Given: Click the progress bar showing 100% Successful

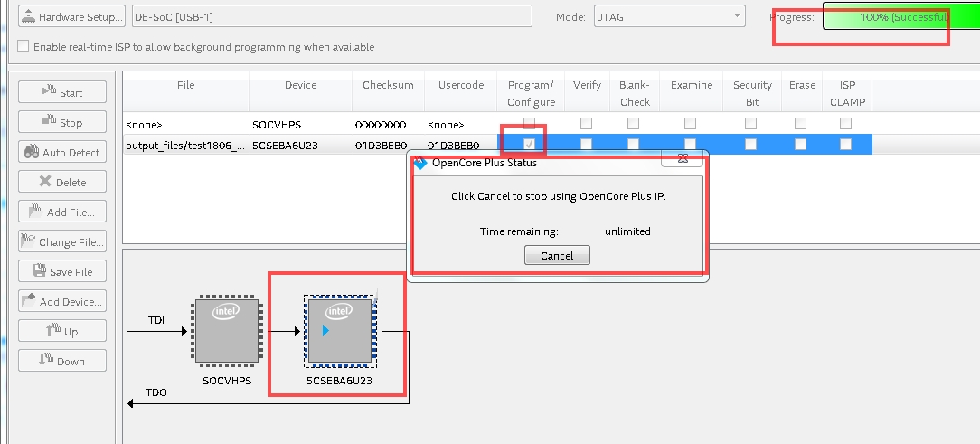Looking at the screenshot, I should tap(900, 17).
